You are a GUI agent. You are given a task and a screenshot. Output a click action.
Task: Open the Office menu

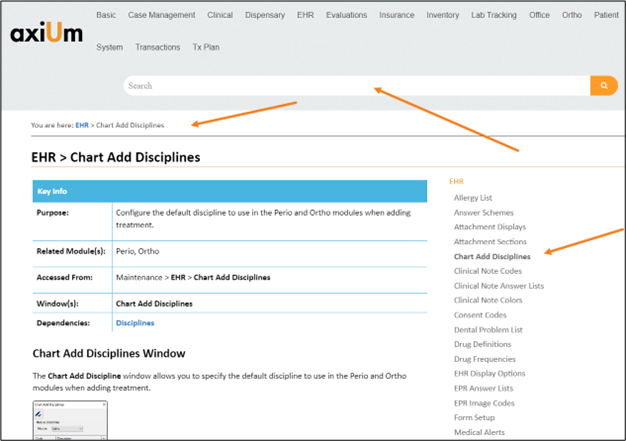click(x=539, y=15)
